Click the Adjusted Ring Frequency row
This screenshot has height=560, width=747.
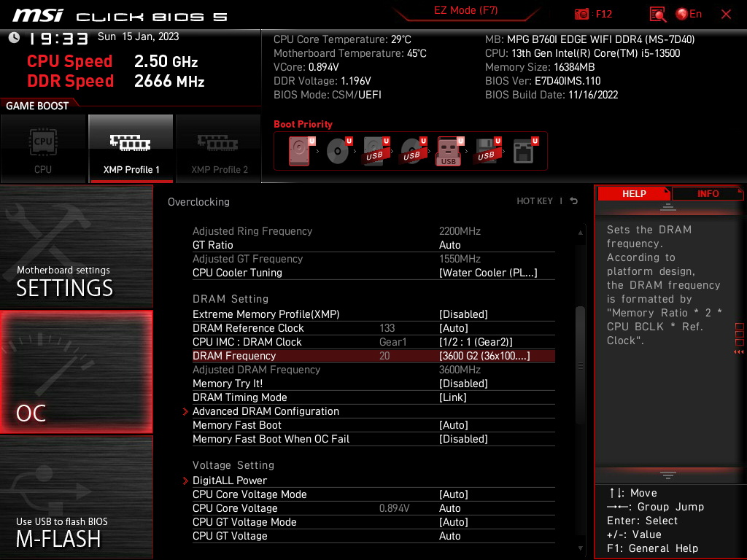tap(373, 231)
